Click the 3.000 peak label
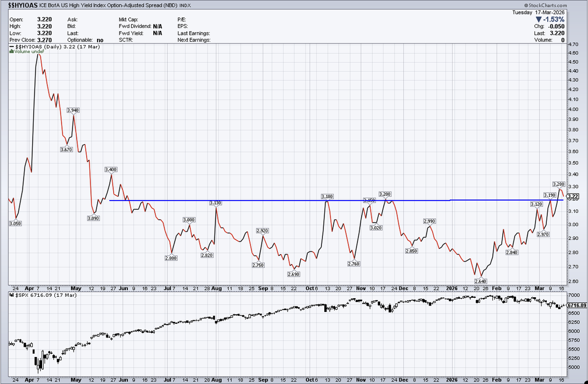The image size is (588, 384). tap(189, 220)
